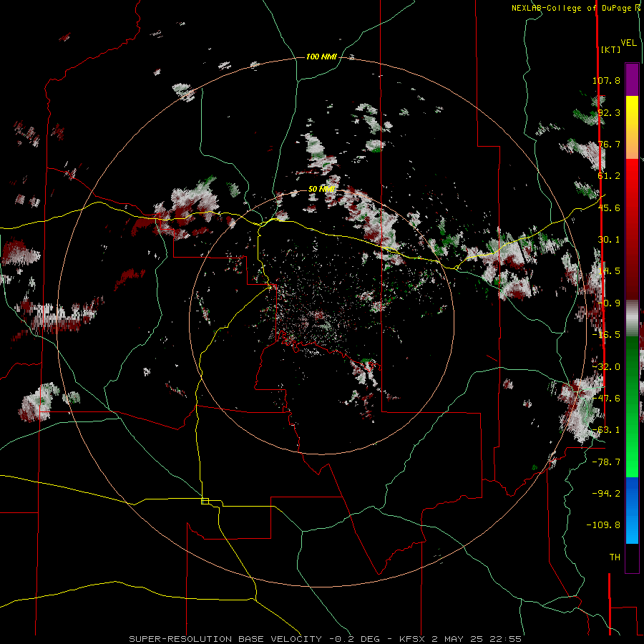Click the [KT] units label
Image resolution: width=644 pixels, height=644 pixels.
610,49
